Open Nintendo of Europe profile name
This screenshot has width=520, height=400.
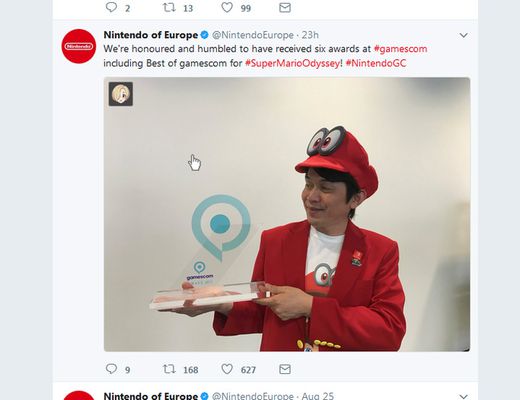[x=151, y=35]
